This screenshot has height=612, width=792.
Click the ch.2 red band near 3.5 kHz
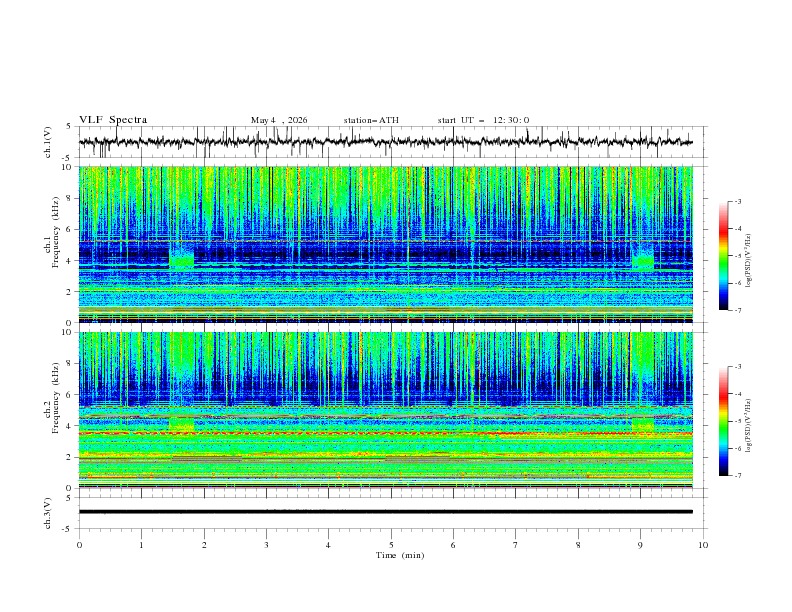[x=385, y=433]
